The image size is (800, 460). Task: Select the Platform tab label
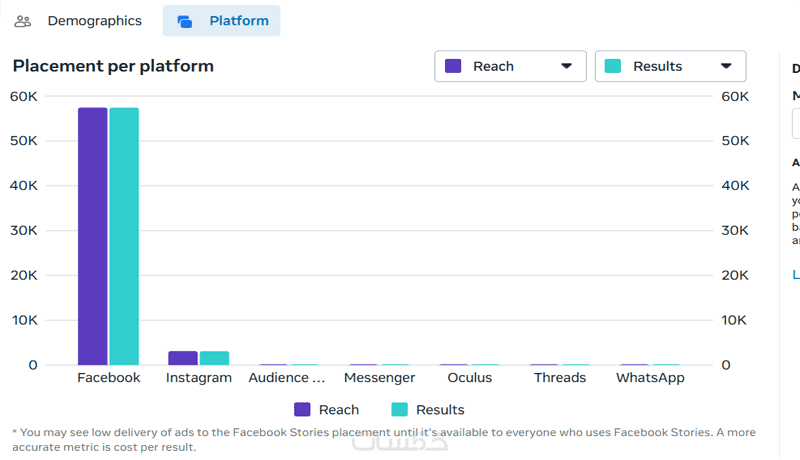coord(238,21)
